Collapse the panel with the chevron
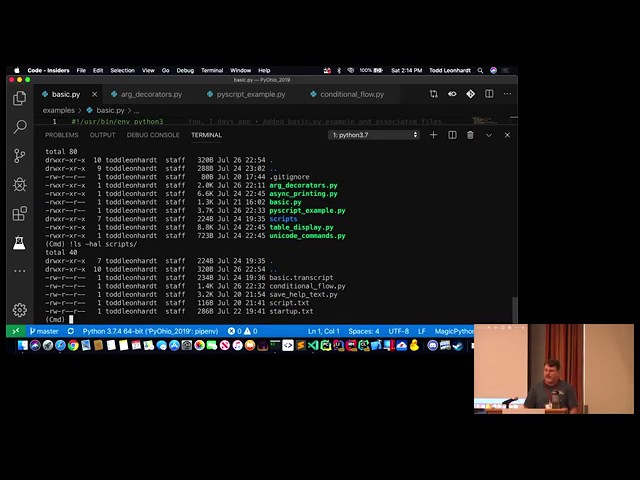The image size is (640, 480). coord(489,135)
